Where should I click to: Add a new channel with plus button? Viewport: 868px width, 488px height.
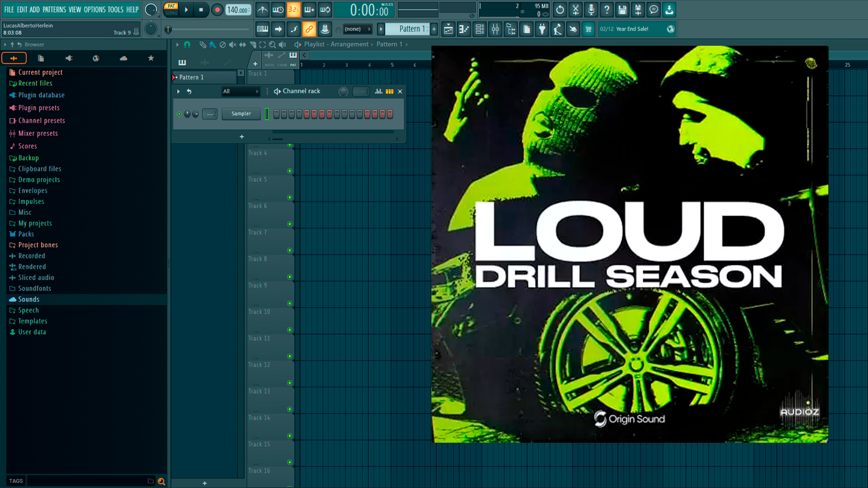click(x=241, y=137)
